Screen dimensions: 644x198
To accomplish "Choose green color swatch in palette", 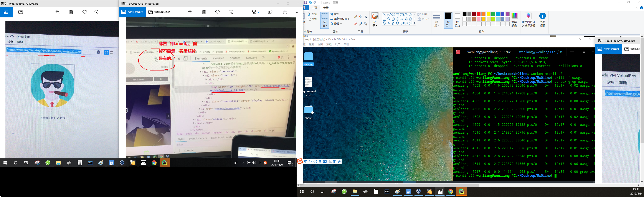I will tap(493, 14).
